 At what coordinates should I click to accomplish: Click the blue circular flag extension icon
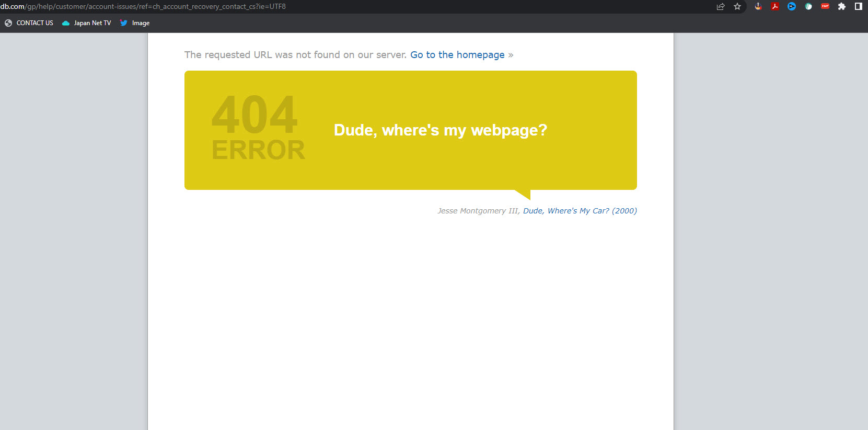pyautogui.click(x=792, y=7)
